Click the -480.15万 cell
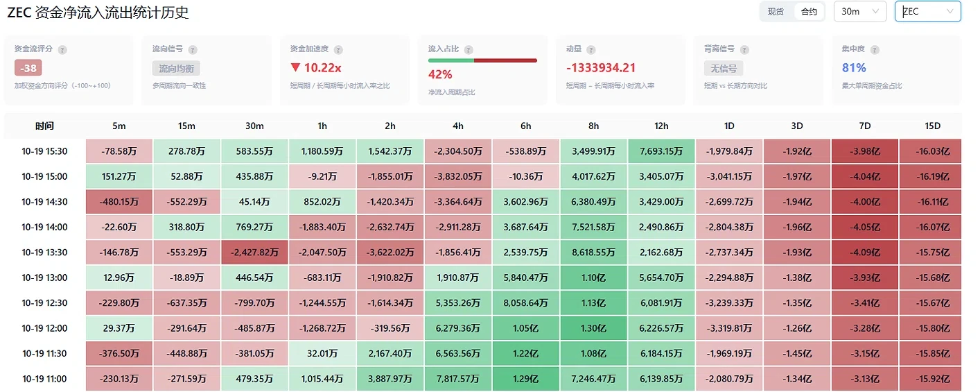980x392 pixels. [119, 202]
